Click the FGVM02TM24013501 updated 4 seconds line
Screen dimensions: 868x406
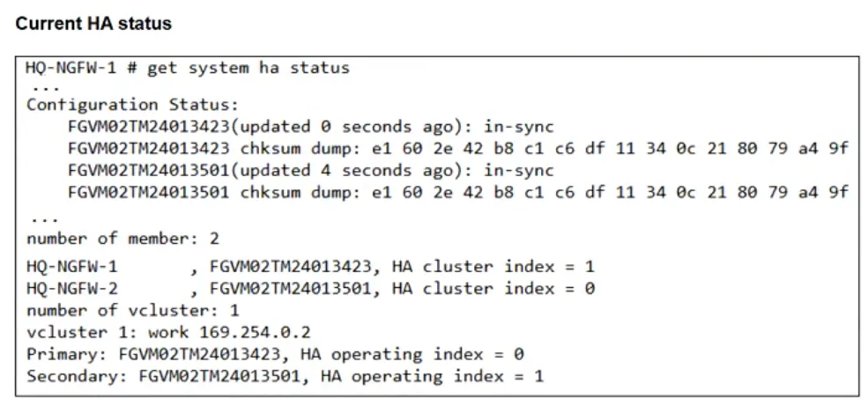[310, 170]
